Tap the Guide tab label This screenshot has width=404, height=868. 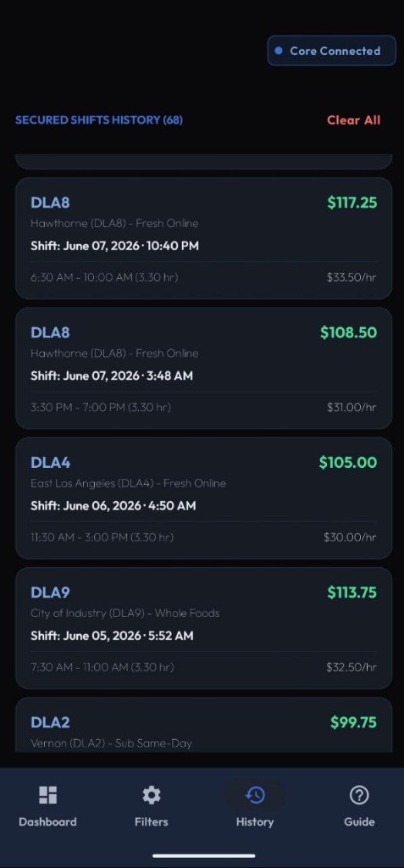359,822
